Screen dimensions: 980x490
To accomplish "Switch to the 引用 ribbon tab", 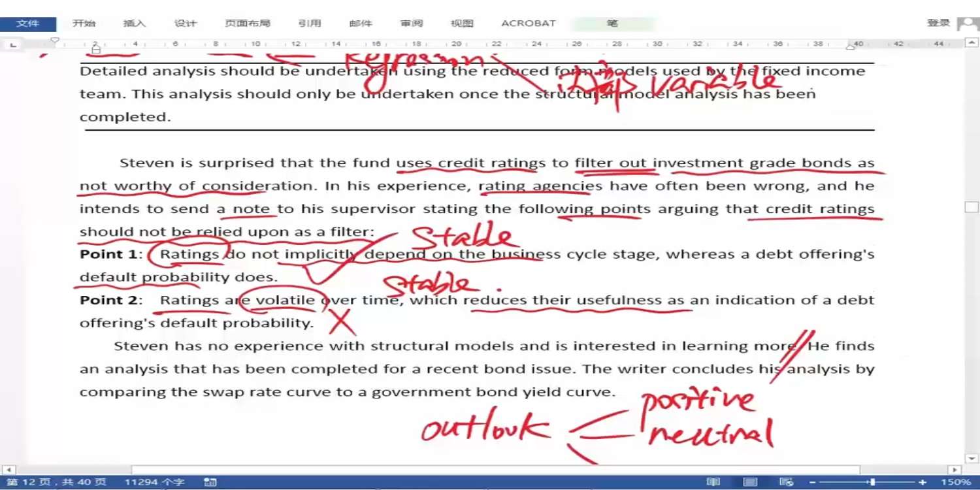I will tap(310, 24).
